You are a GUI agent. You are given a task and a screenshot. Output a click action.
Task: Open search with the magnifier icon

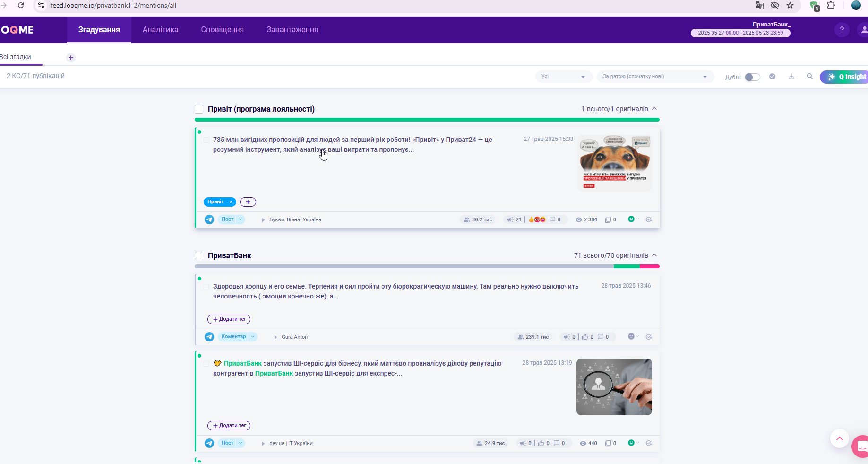click(x=810, y=76)
